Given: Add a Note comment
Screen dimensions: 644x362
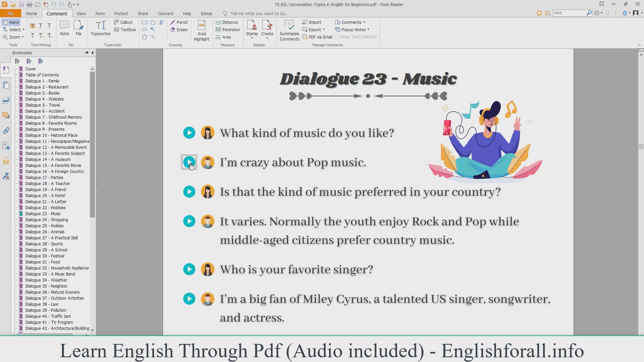Looking at the screenshot, I should (x=64, y=28).
